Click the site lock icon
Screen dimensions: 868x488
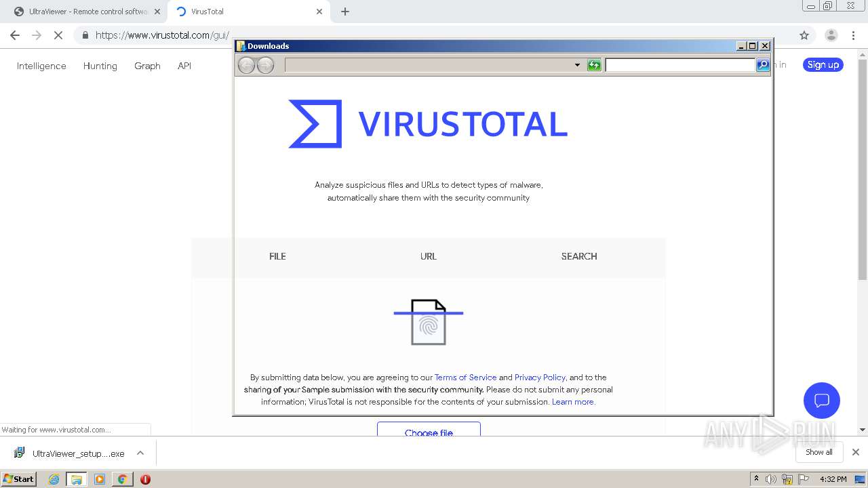[x=85, y=35]
